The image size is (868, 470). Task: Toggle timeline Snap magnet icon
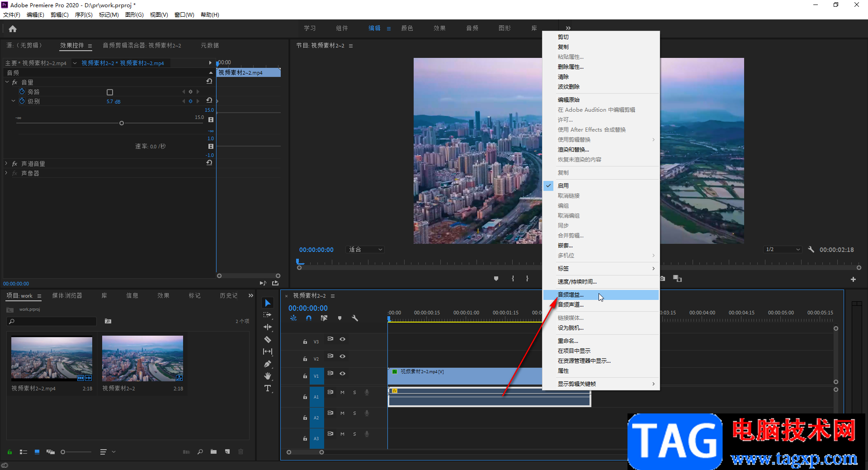(x=309, y=318)
